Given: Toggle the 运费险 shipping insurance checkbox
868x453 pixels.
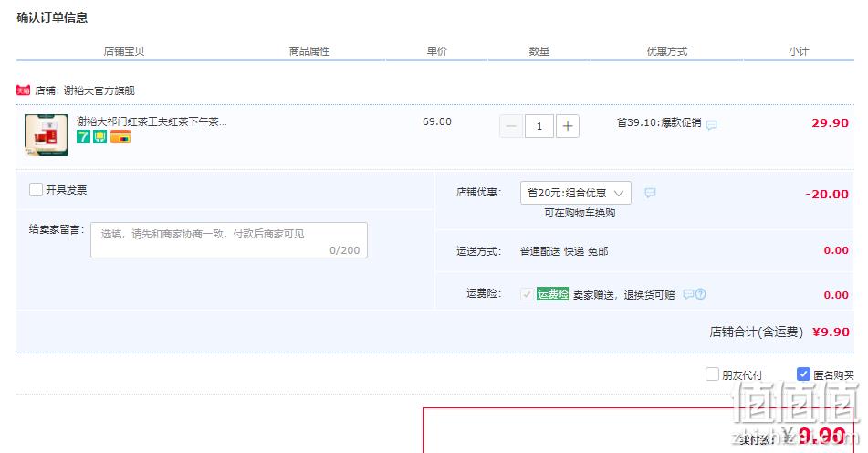Looking at the screenshot, I should pyautogui.click(x=527, y=294).
